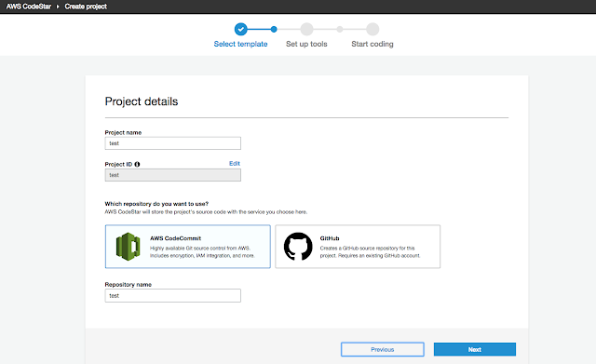Click the Set up tools step label
596x364 pixels.
pyautogui.click(x=306, y=44)
